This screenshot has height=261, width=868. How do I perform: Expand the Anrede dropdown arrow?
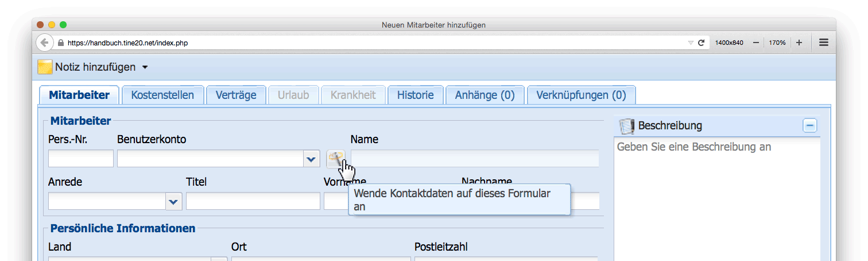(174, 201)
